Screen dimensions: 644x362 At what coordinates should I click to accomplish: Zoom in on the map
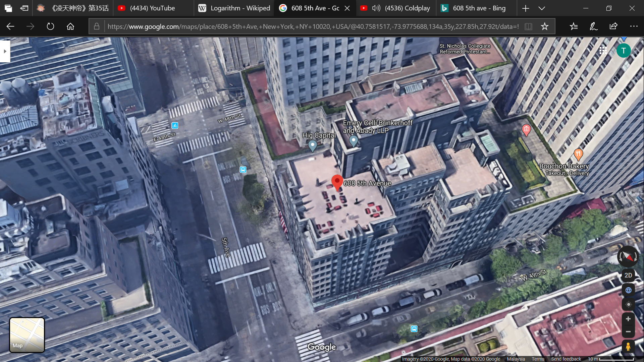tap(628, 319)
